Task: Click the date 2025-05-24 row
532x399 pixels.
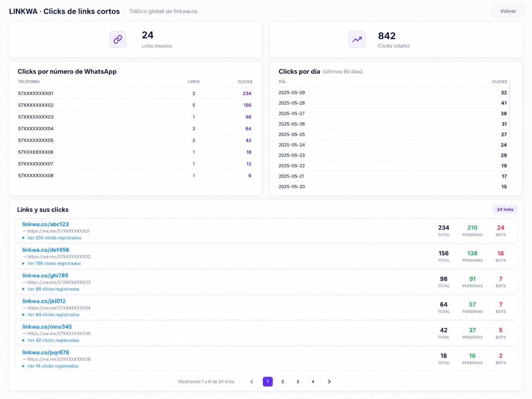Action: pos(392,145)
